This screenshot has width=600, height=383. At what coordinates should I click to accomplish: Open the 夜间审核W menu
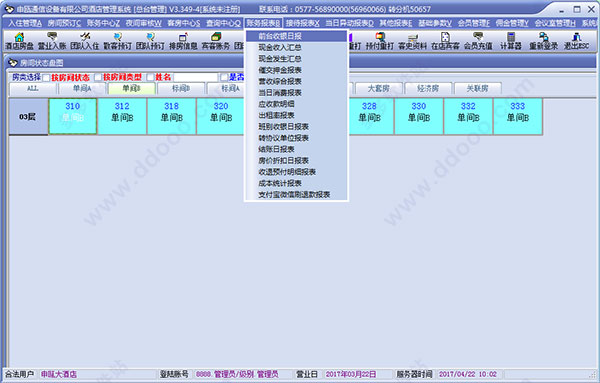[x=143, y=23]
